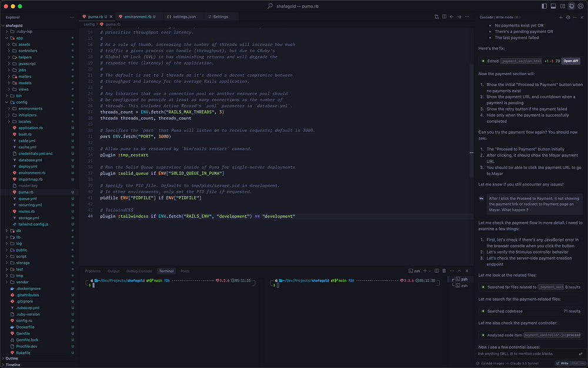
Task: Open the account profile icon in title bar
Action: [x=580, y=6]
